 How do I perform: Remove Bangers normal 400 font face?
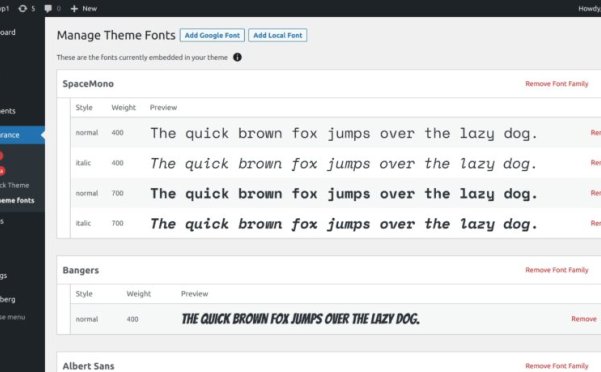coord(583,319)
